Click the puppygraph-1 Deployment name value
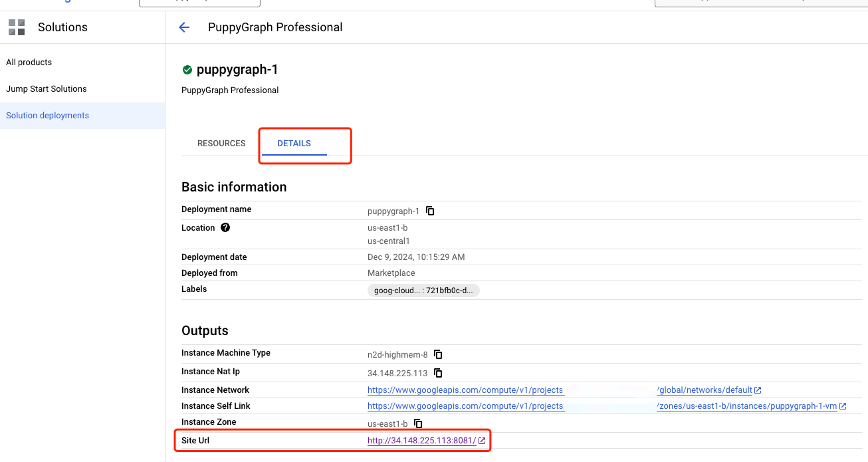The width and height of the screenshot is (868, 462). [393, 211]
